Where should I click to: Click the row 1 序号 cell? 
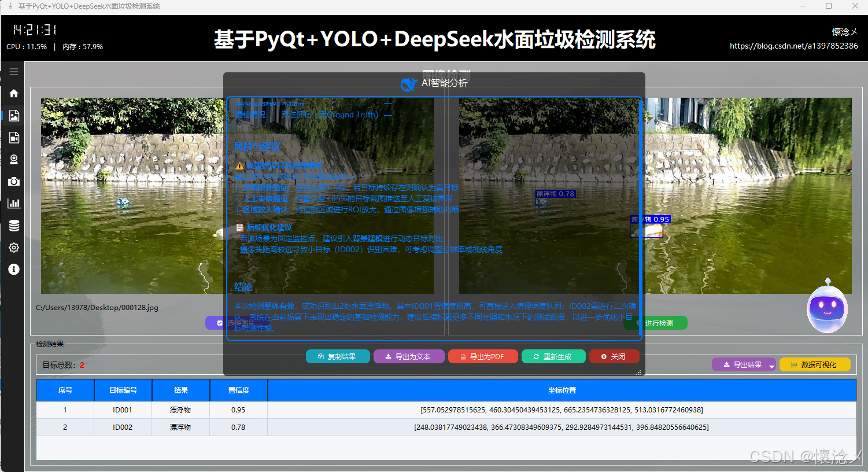tap(65, 410)
